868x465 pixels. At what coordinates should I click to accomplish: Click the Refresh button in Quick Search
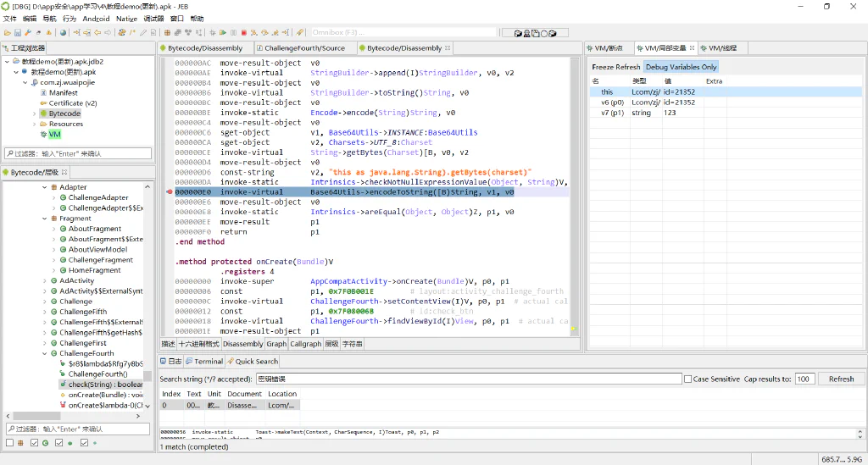click(841, 379)
